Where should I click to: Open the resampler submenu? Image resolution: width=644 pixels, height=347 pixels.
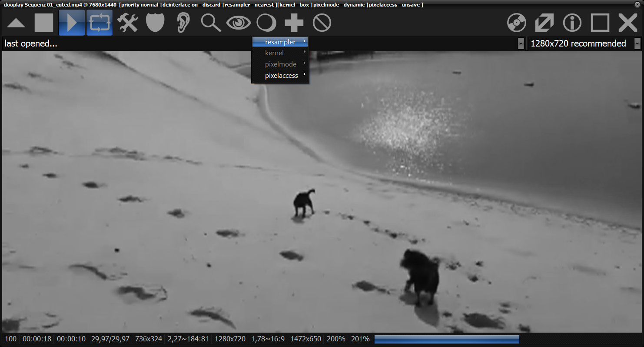click(x=280, y=42)
